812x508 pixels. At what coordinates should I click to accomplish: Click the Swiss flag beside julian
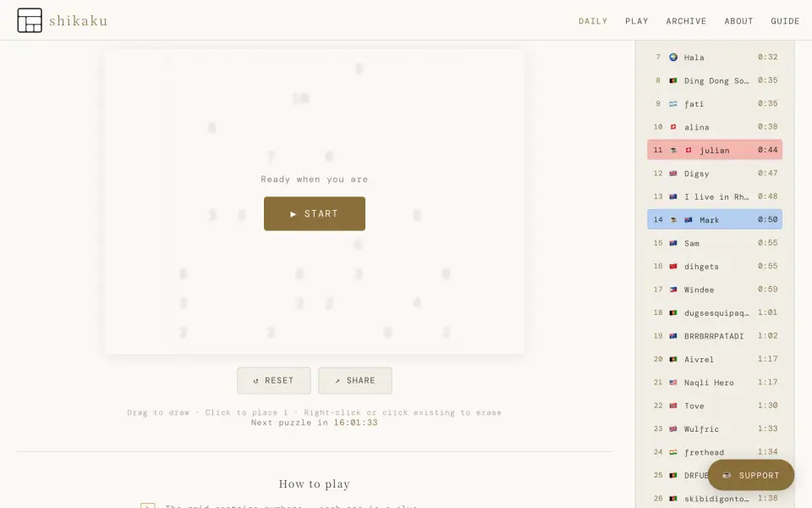[x=689, y=150]
